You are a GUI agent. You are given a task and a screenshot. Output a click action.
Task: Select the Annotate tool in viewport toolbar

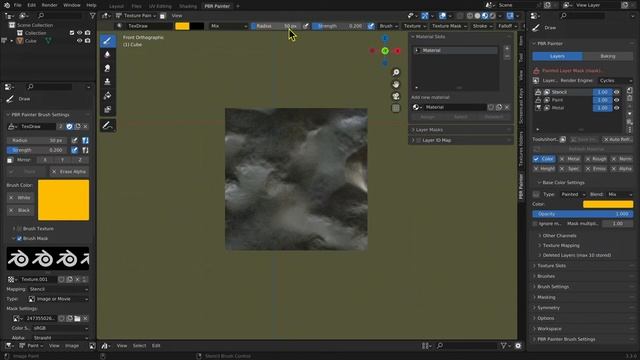[108, 126]
